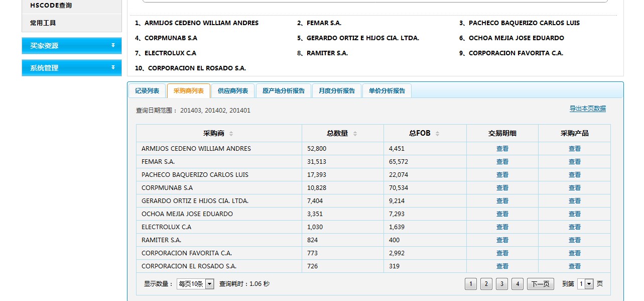View 交易明细 for OCHOA MEJIA JOSE EDUARDO

tap(502, 214)
